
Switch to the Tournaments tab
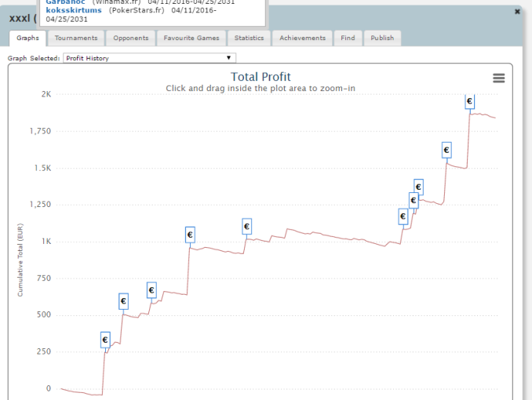[x=76, y=38]
